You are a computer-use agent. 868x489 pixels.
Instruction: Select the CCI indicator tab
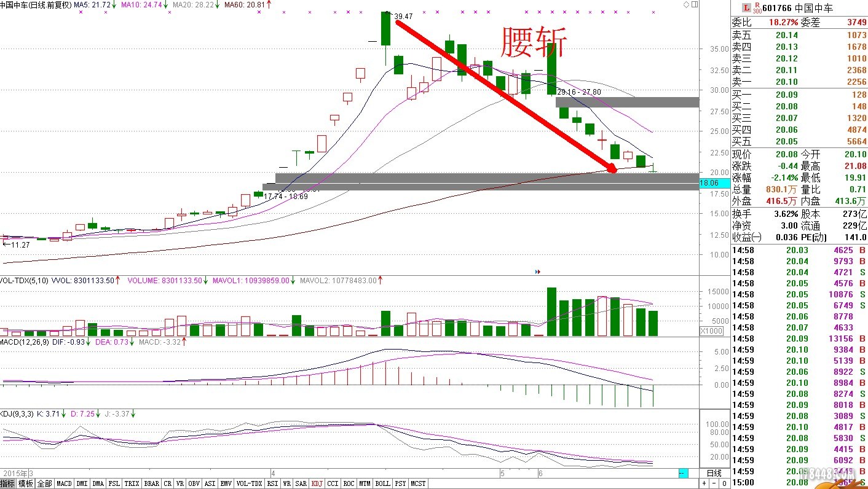333,483
